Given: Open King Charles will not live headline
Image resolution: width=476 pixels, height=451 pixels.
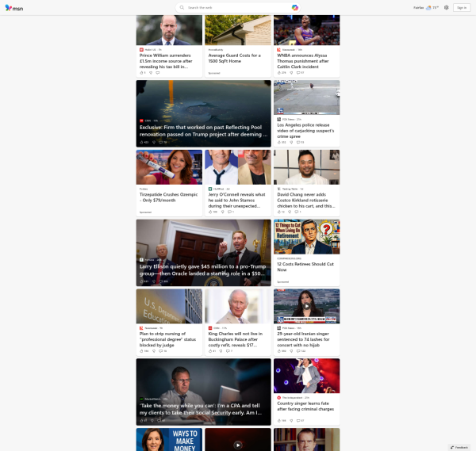Looking at the screenshot, I should click(x=236, y=339).
